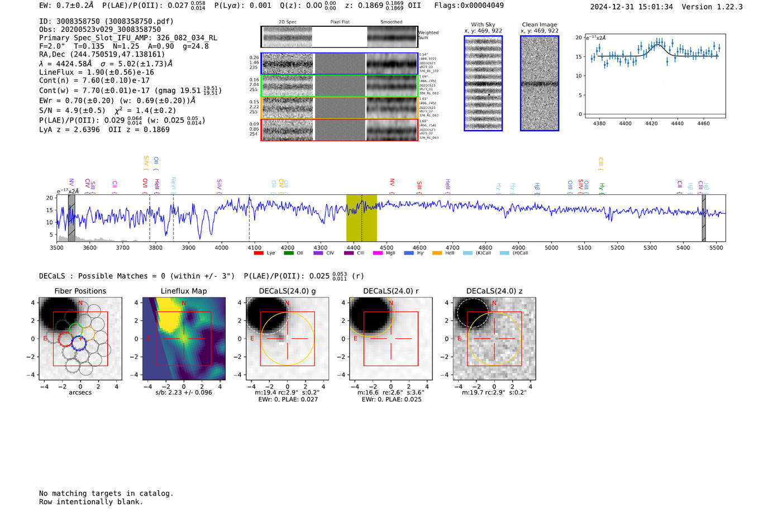This screenshot has width=782, height=532.
Task: Click the emission line fit plot
Action: [655, 76]
